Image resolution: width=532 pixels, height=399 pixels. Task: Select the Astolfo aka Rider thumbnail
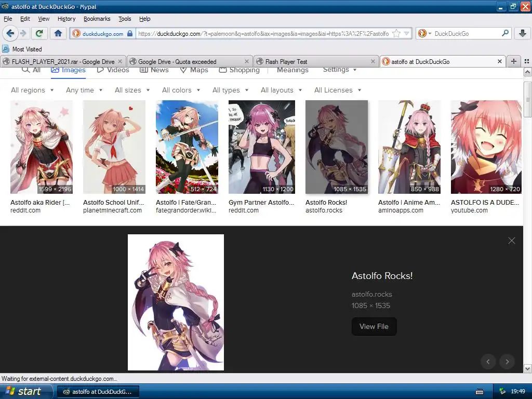42,147
